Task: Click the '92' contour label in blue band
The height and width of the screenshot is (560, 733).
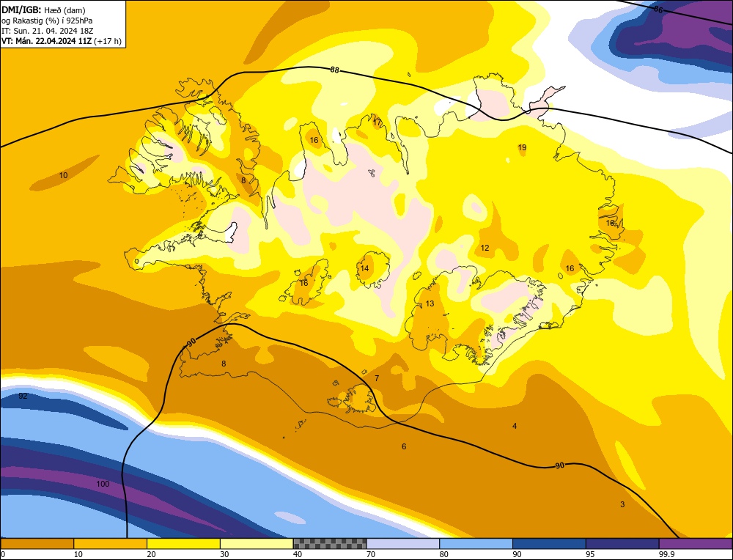Action: click(x=23, y=396)
